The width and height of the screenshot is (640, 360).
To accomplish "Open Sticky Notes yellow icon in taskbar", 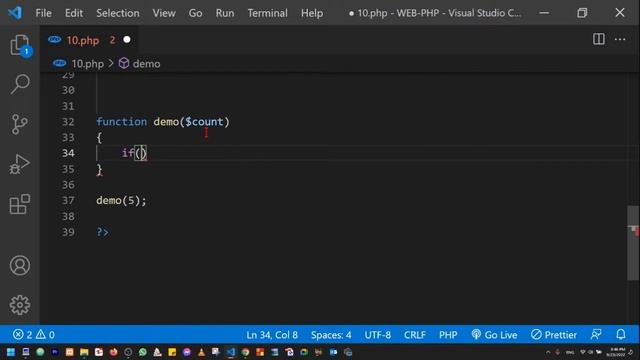I will tap(172, 352).
